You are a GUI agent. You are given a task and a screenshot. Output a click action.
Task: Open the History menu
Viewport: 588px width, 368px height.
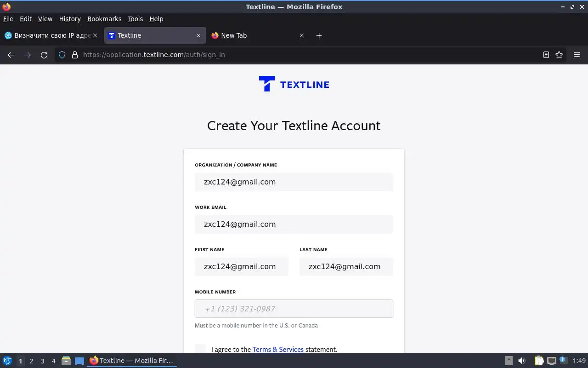pos(70,19)
